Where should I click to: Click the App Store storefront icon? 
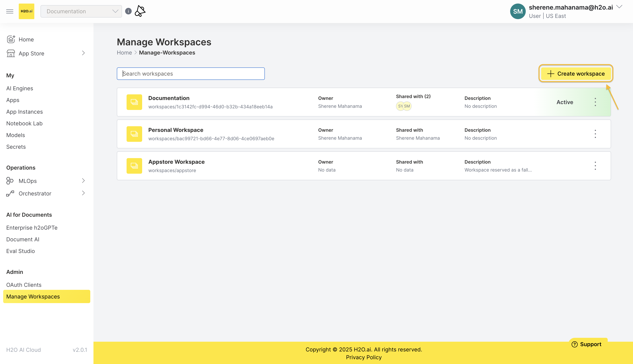tap(11, 53)
